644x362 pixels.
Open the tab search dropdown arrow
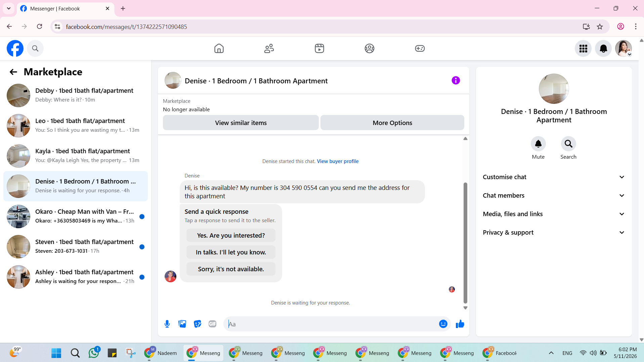tap(9, 8)
